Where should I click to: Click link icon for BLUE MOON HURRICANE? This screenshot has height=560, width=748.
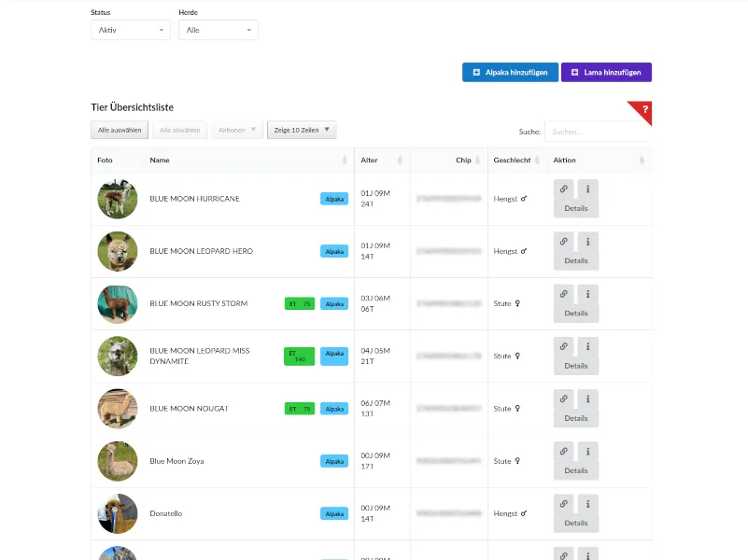[563, 189]
